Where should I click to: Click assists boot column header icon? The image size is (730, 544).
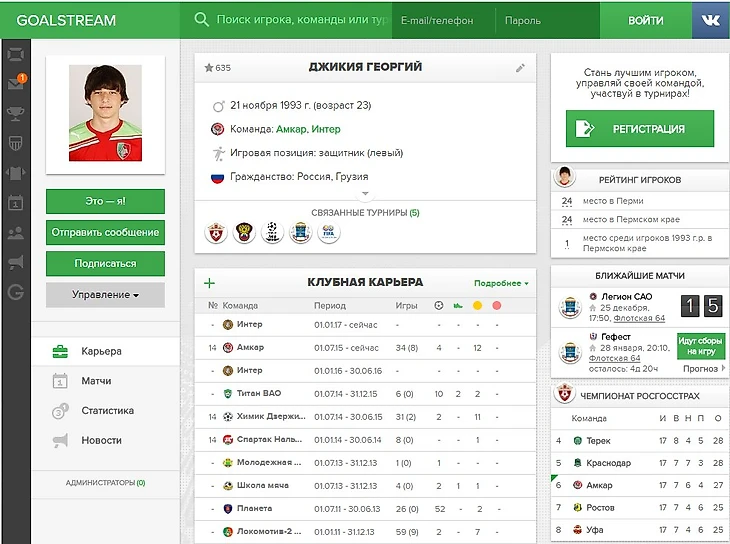(x=458, y=306)
